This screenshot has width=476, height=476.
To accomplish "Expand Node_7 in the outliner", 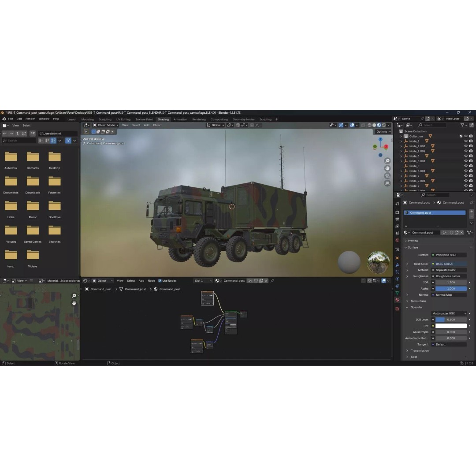I will pos(401,176).
